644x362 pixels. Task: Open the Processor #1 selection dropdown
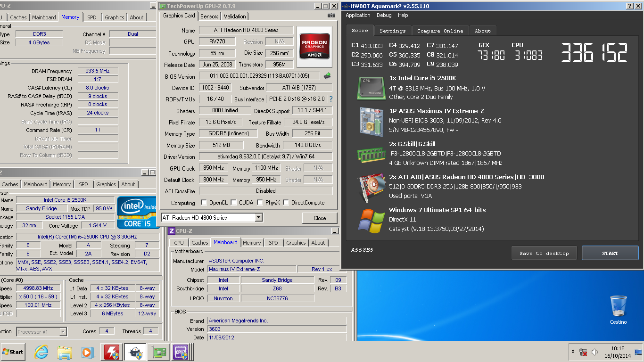pos(63,332)
